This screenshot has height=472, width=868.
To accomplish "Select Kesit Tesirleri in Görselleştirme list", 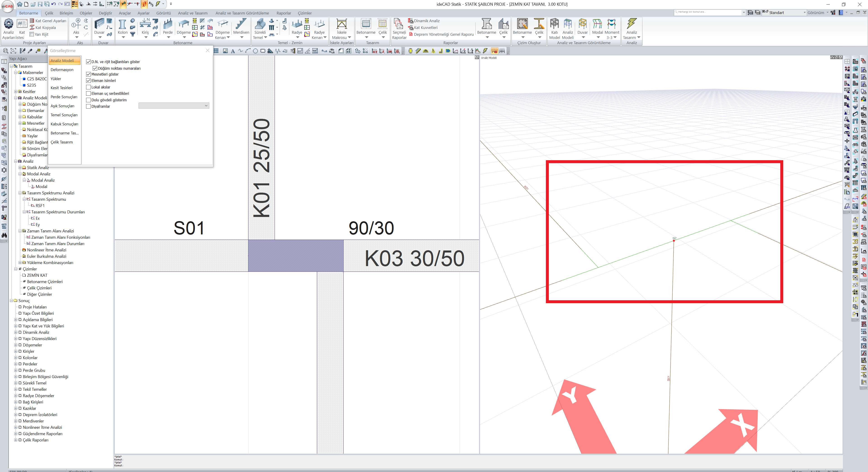I will tap(62, 88).
